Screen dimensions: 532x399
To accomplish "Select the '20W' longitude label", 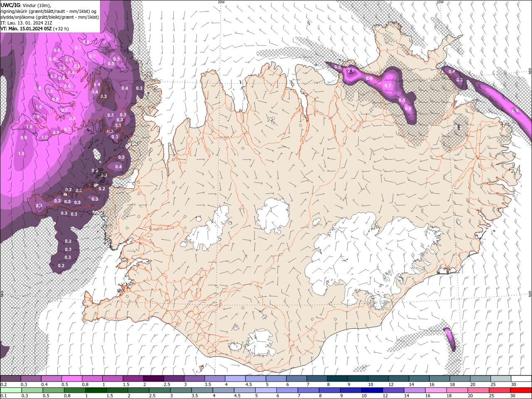I will [x=221, y=2].
